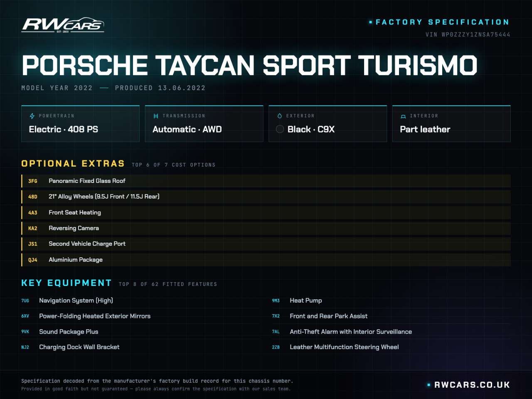This screenshot has height=399, width=532.
Task: Click the Top 6 of 7 cost options note
Action: [x=174, y=165]
